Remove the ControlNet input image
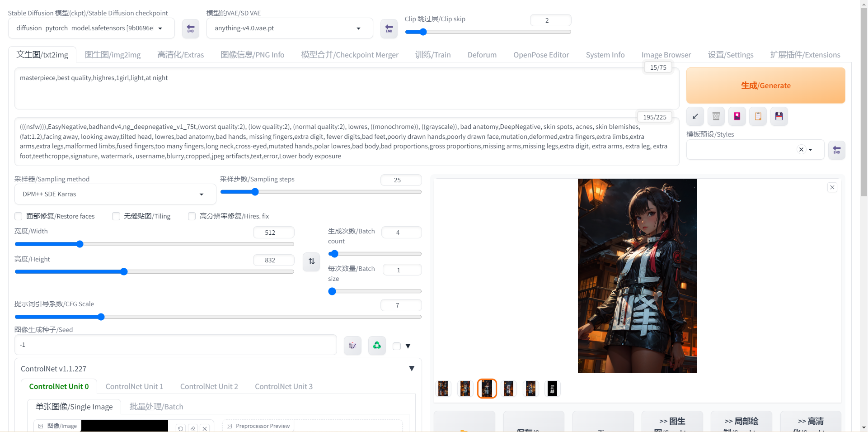 click(x=205, y=428)
